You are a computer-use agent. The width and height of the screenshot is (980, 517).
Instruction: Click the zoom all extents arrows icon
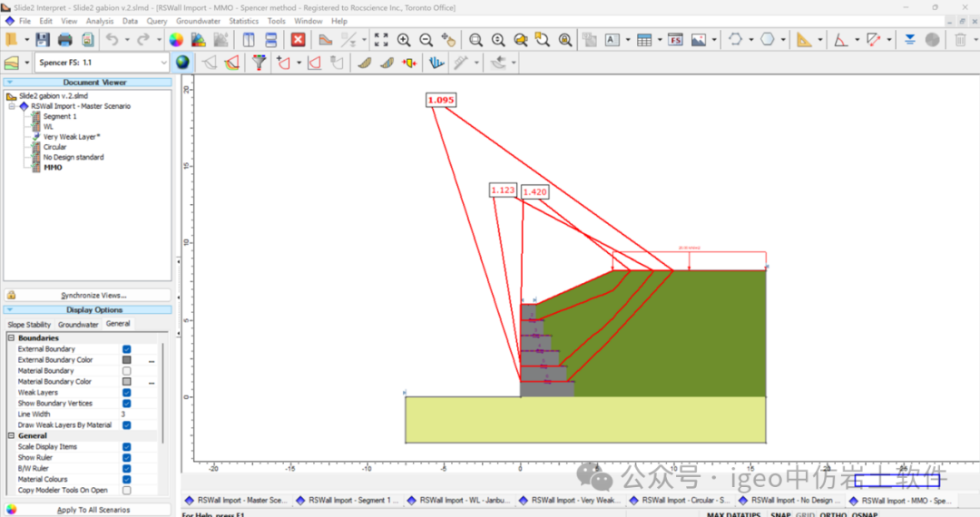(381, 40)
